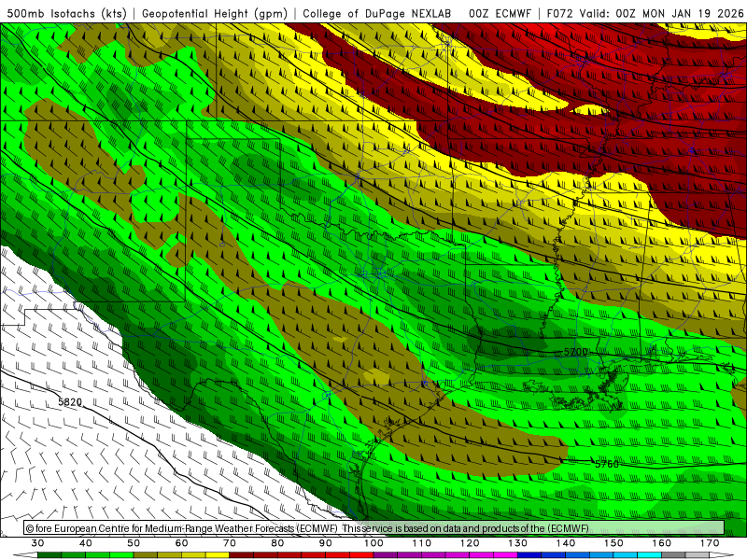Click the 5760 height contour label
This screenshot has height=560, width=747.
(606, 464)
